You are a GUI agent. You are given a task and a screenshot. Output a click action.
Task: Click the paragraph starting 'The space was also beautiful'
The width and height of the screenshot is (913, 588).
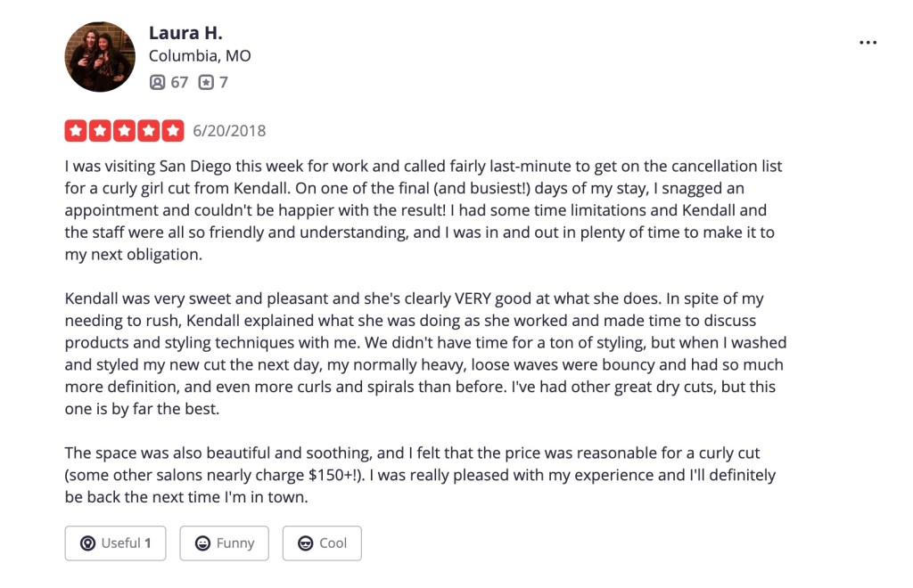pos(419,475)
